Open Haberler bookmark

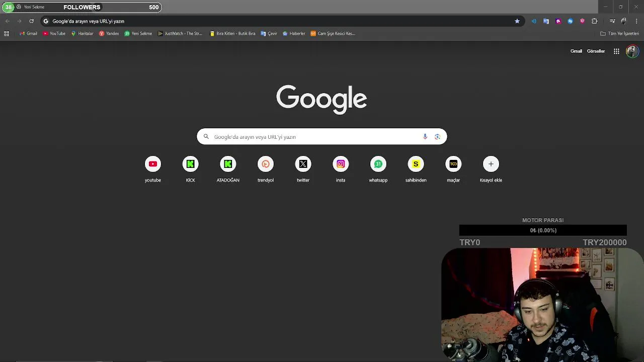[294, 34]
